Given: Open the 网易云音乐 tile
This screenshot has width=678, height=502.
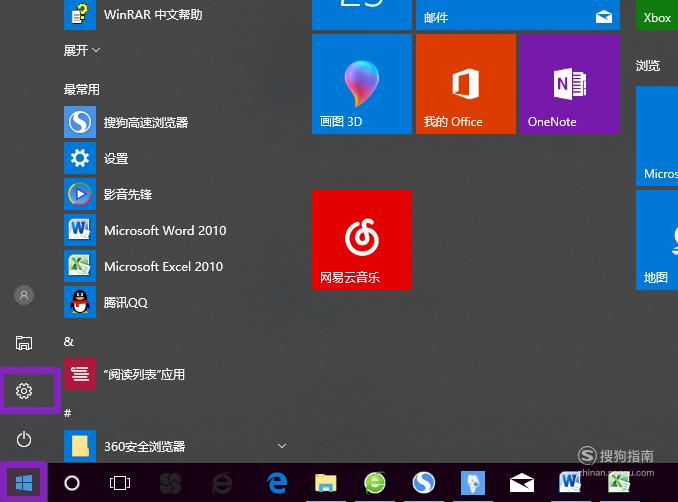Looking at the screenshot, I should pos(362,240).
